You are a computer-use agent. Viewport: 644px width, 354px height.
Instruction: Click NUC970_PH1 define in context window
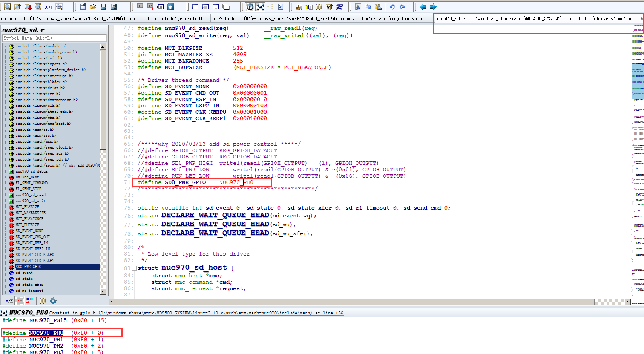tap(46, 340)
